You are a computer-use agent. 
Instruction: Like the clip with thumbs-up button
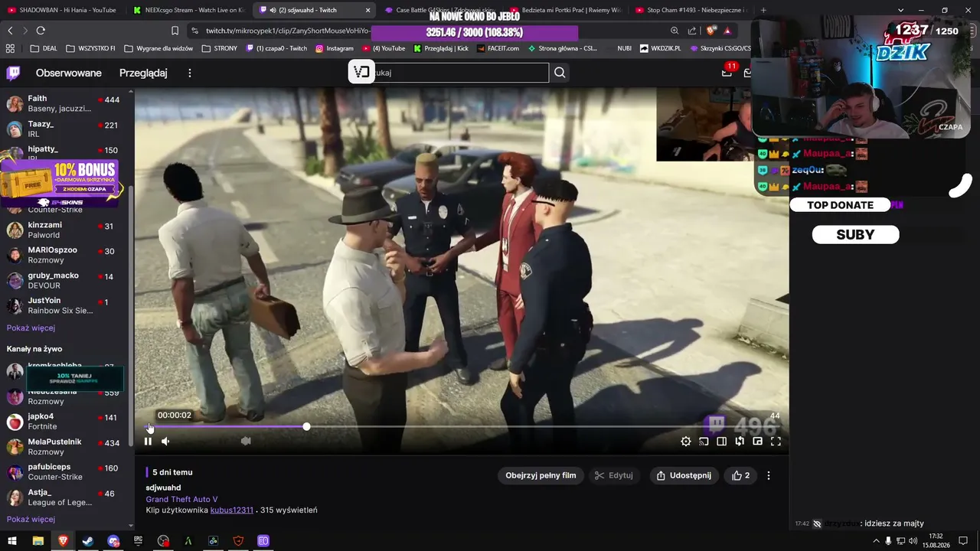point(740,475)
